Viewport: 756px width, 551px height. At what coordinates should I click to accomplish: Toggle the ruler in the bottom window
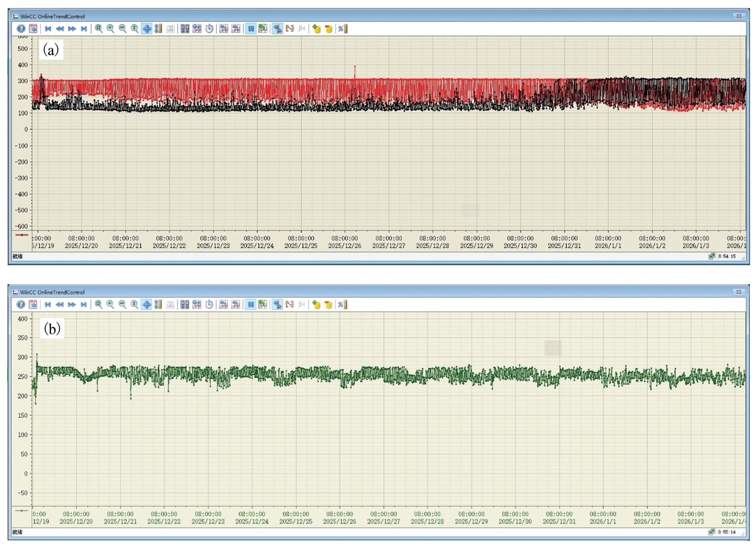pos(277,304)
